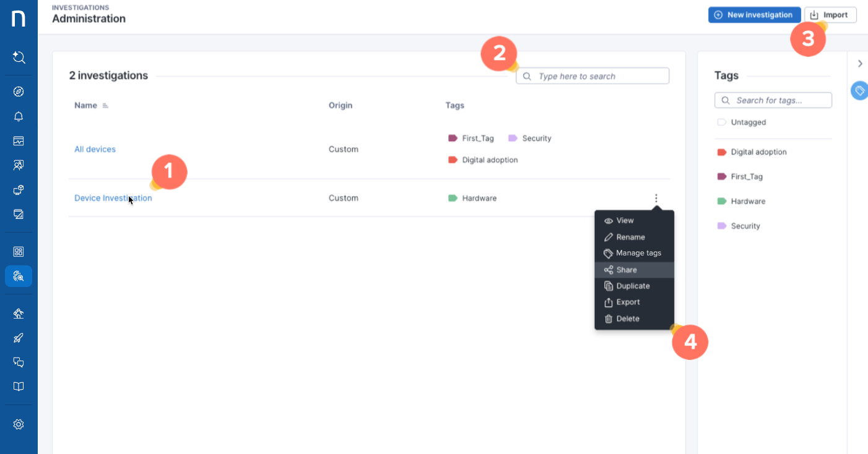Screen dimensions: 868x454
Task: Open the three-dot menu for Device Investigation
Action: coord(656,199)
